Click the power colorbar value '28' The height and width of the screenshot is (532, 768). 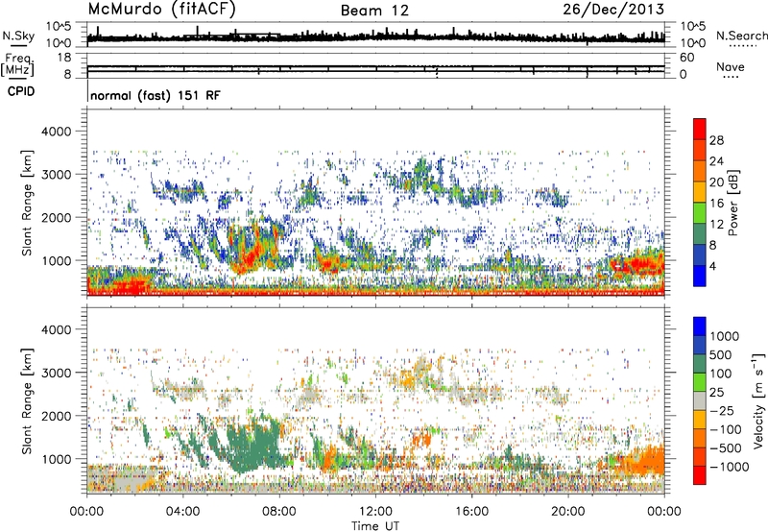716,140
